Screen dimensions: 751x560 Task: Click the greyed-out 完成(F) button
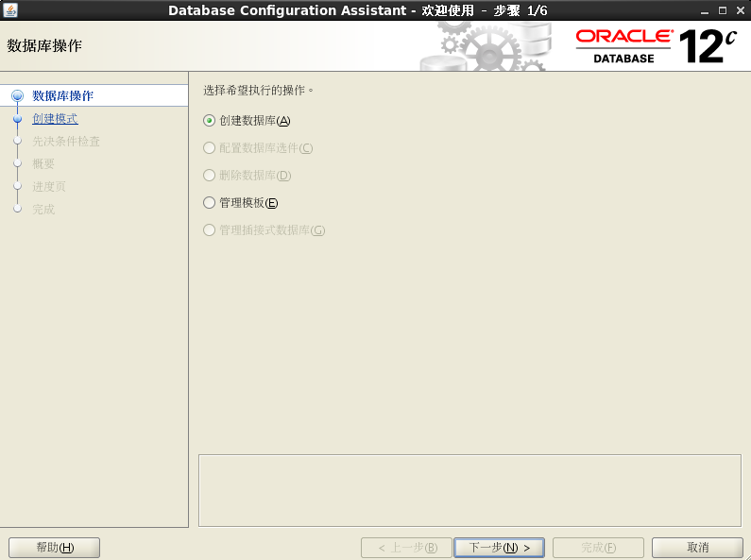[x=598, y=548]
